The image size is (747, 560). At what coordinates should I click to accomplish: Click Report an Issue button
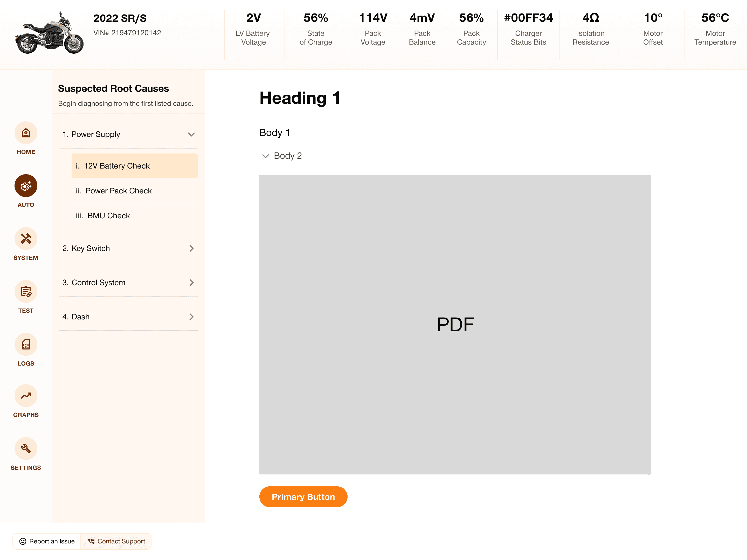point(47,541)
